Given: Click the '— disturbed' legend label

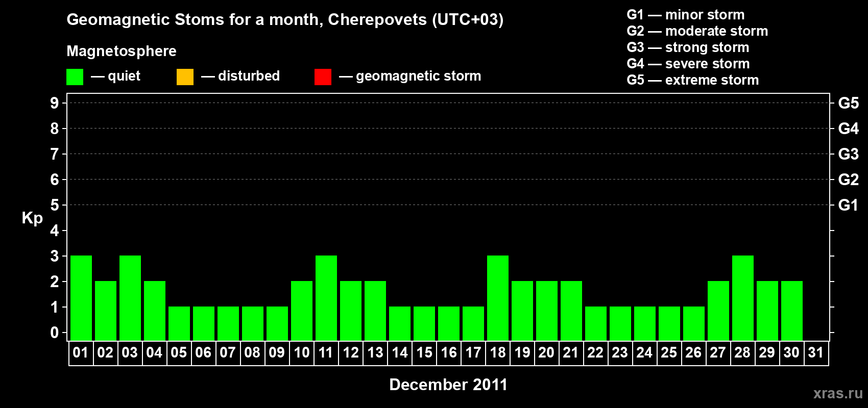Looking at the screenshot, I should pos(240,76).
